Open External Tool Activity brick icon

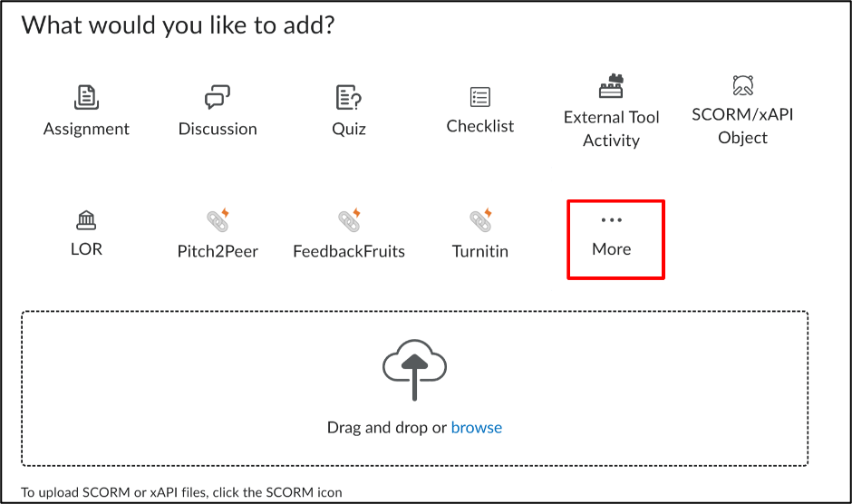611,85
